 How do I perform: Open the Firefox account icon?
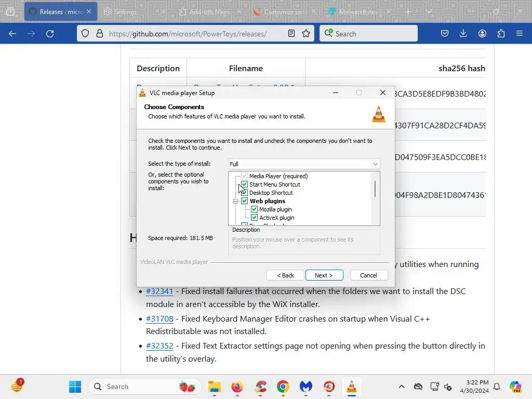[x=482, y=33]
